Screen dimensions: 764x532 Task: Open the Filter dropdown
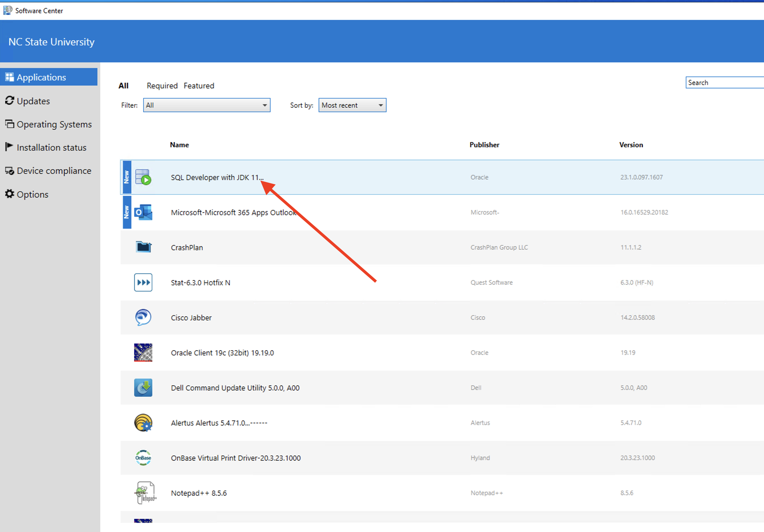(x=207, y=105)
